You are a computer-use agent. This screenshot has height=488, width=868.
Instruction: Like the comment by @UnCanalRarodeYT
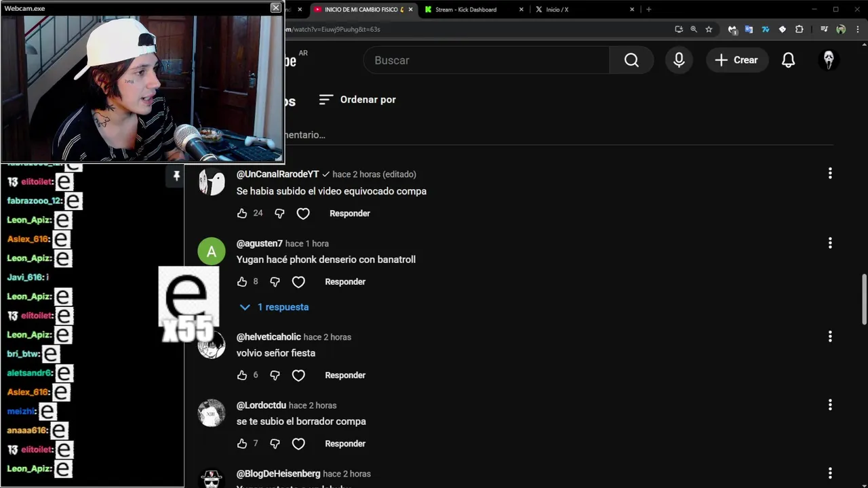point(242,213)
